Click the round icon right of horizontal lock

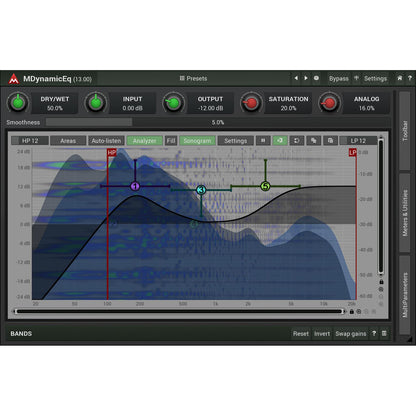click(x=359, y=312)
